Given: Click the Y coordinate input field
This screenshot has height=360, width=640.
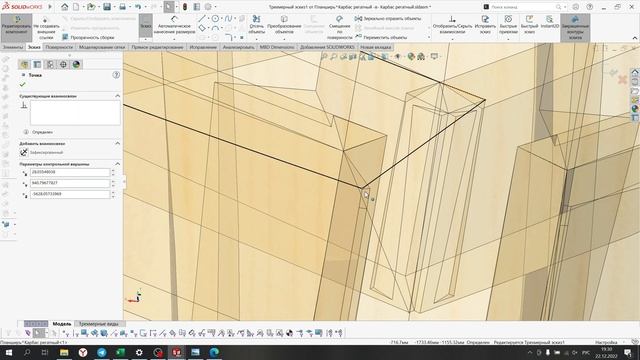Looking at the screenshot, I should (70, 183).
